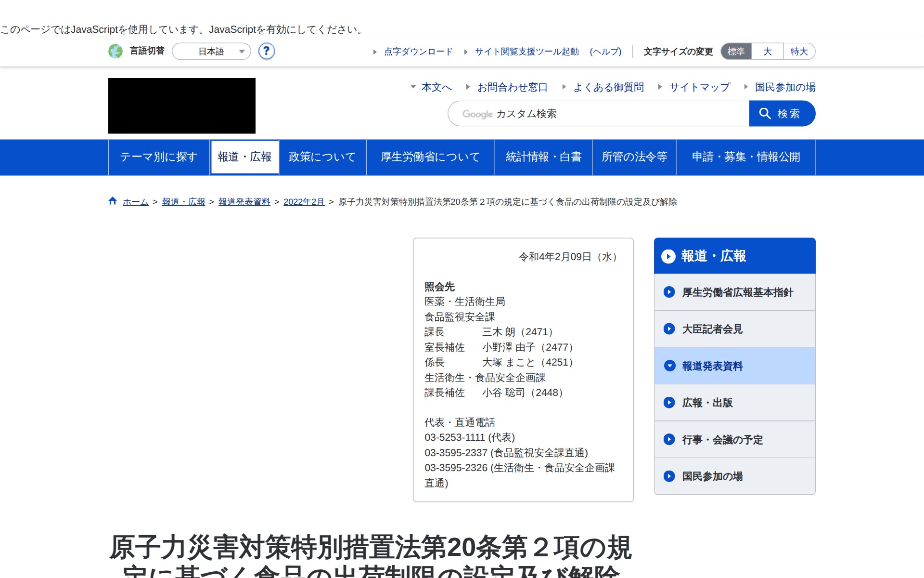Click the language help question mark icon
Image resolution: width=924 pixels, height=578 pixels.
[x=266, y=51]
